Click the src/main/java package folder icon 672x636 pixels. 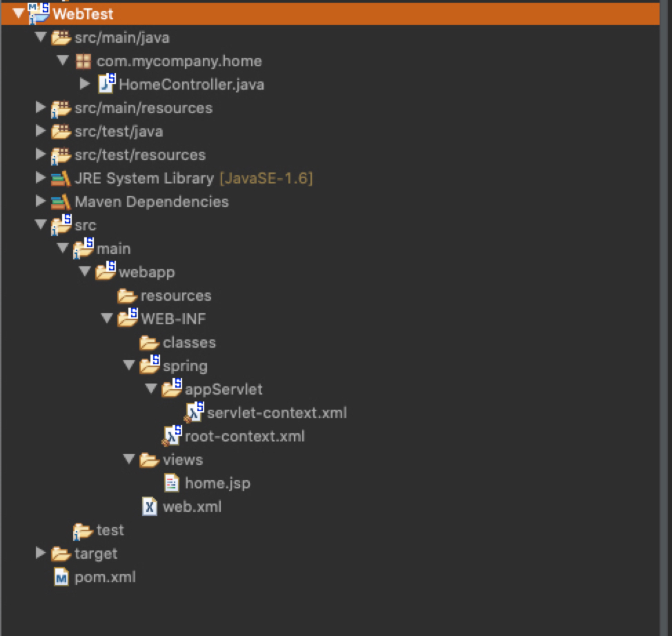tap(61, 38)
